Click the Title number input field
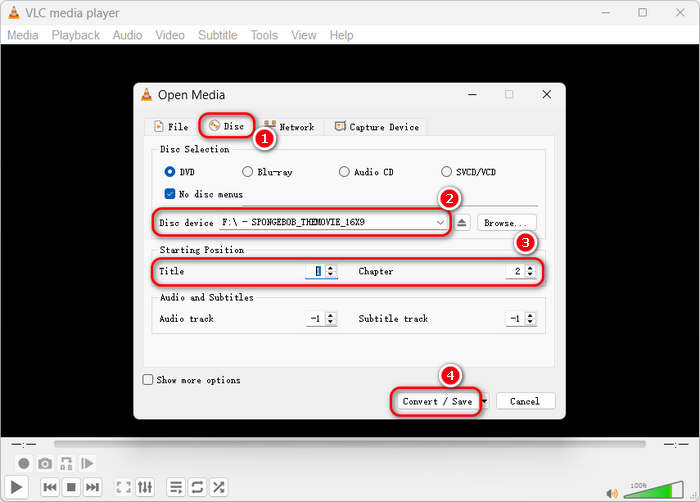 point(316,271)
